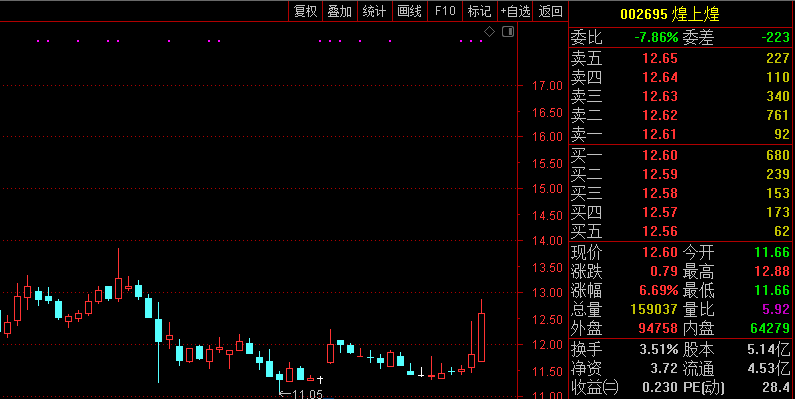The width and height of the screenshot is (795, 399).
Task: Click the 17.00 price axis label
Action: (548, 86)
